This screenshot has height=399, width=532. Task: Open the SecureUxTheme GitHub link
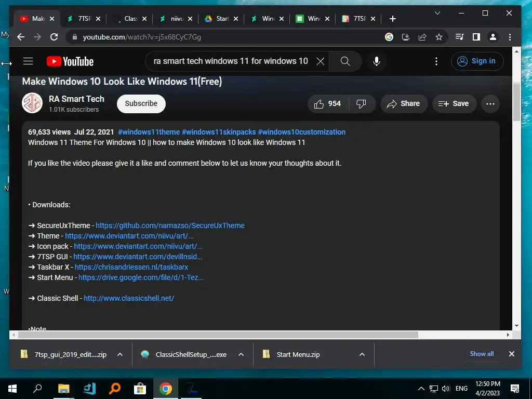(170, 225)
